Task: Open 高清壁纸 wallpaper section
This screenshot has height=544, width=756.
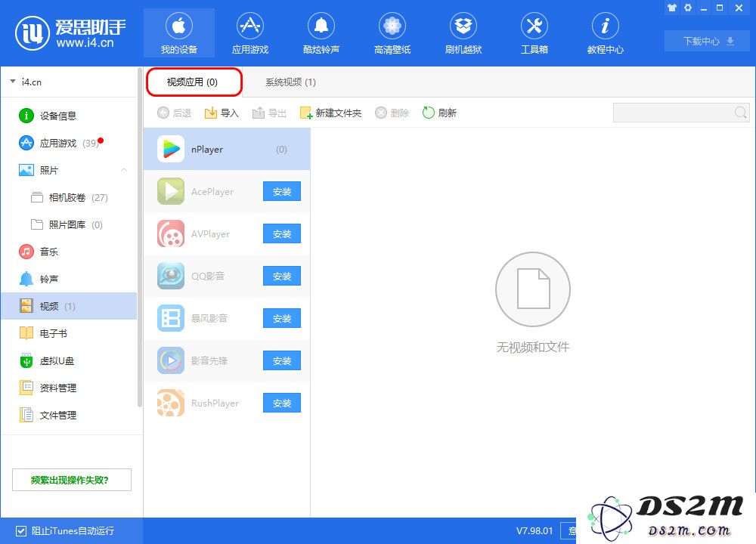Action: point(392,32)
